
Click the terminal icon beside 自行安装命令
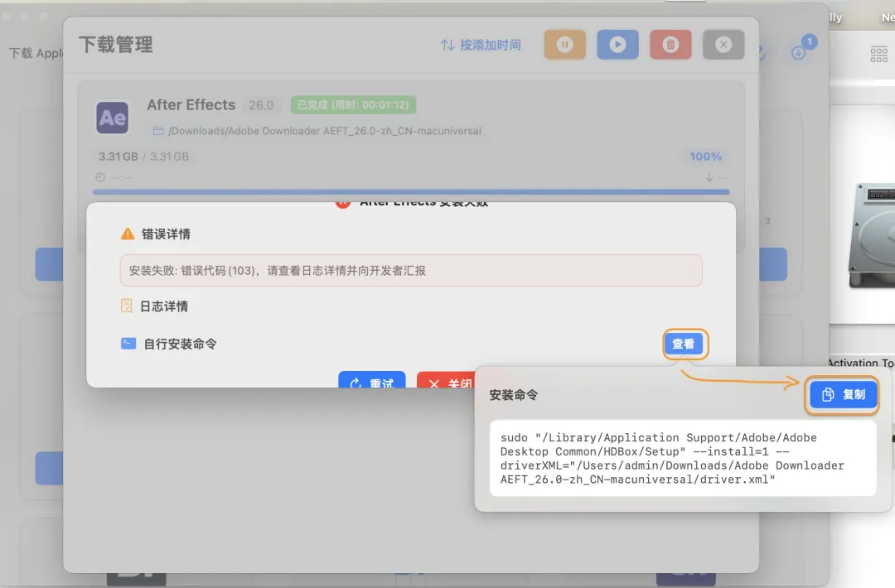(128, 344)
